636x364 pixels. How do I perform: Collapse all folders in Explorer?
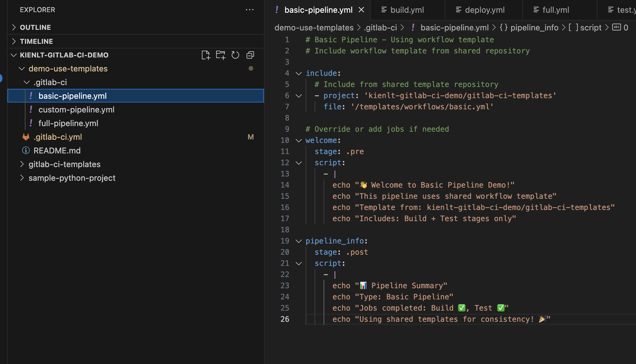[x=250, y=55]
